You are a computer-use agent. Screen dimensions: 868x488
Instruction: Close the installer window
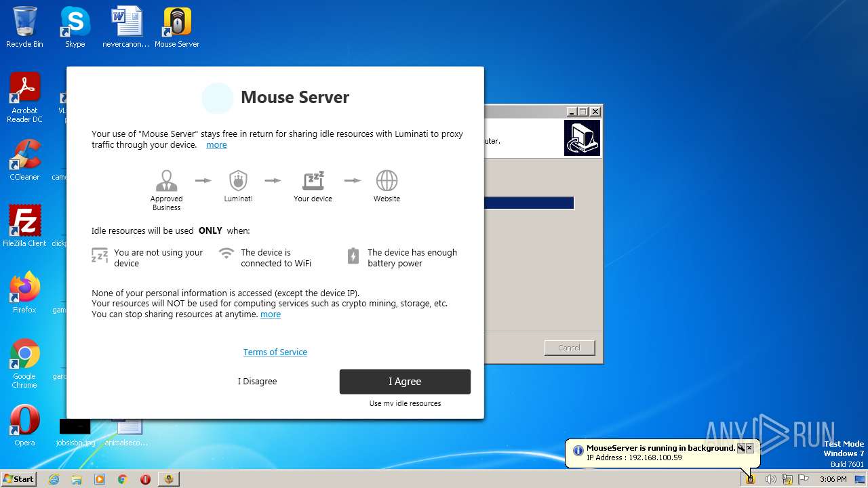(595, 112)
